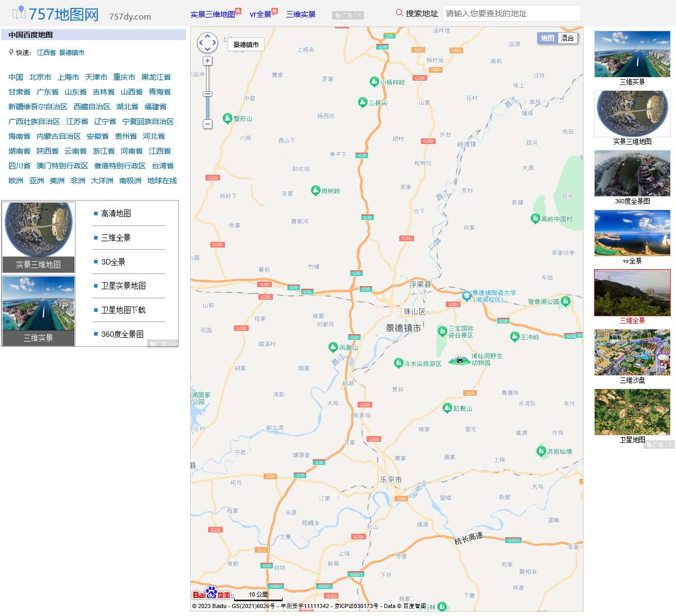
Task: Pan the map east with the right arrow
Action: [x=214, y=43]
